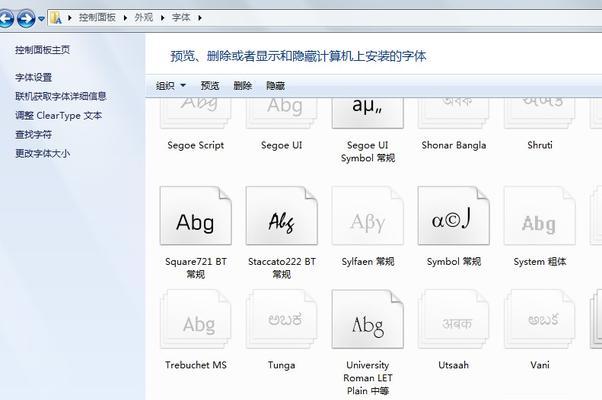Select the System 粗体 font icon
602x400 pixels.
point(540,216)
